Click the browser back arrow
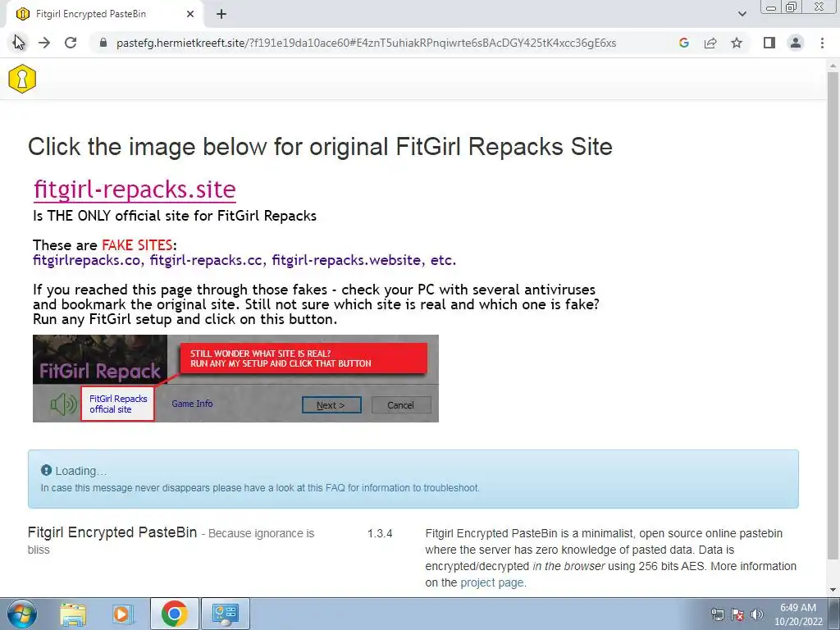 (x=19, y=43)
